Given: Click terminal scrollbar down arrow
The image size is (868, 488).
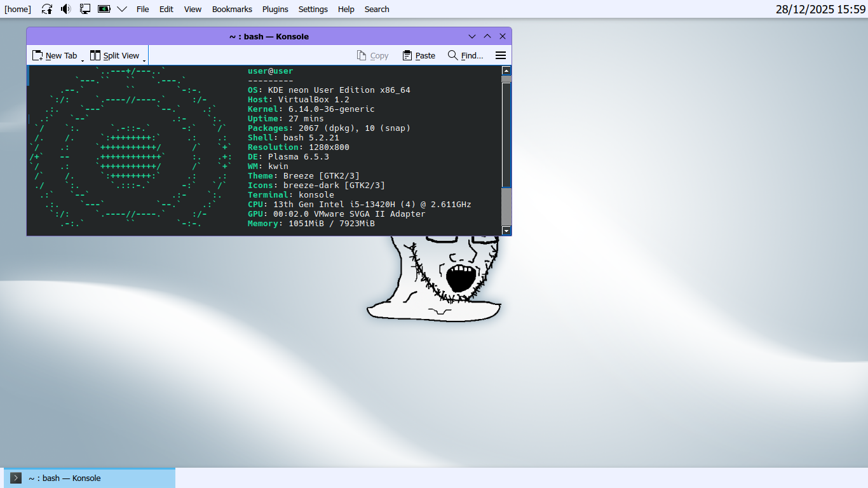Looking at the screenshot, I should (x=506, y=231).
